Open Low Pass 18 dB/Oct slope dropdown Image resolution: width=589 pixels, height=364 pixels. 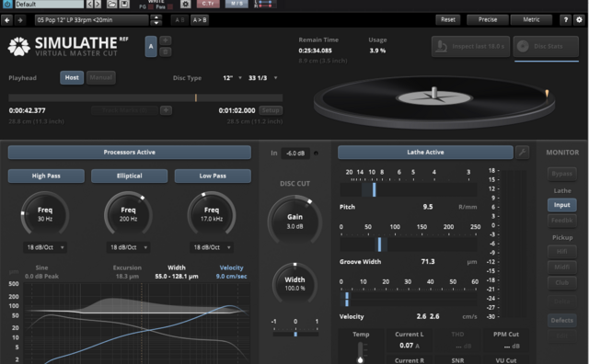(212, 247)
